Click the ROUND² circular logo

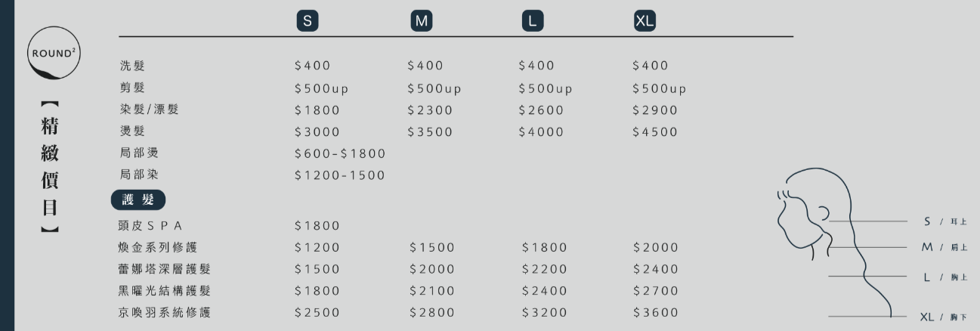click(x=54, y=53)
